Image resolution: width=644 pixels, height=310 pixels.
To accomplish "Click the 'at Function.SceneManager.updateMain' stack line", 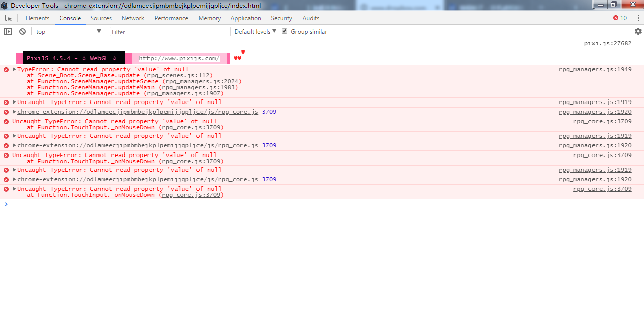I will coord(132,87).
